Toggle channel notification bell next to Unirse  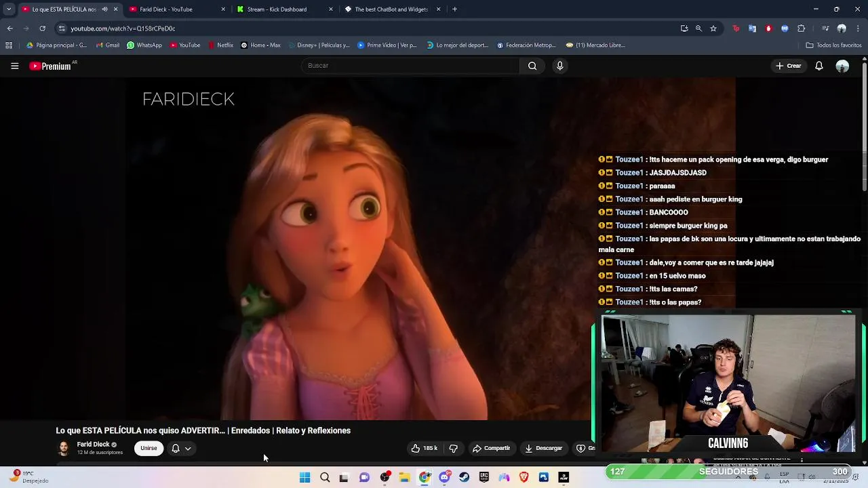pyautogui.click(x=176, y=448)
